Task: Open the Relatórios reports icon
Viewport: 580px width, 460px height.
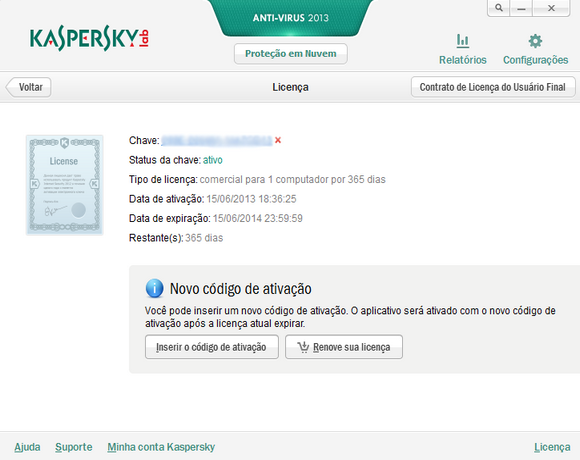Action: [462, 41]
